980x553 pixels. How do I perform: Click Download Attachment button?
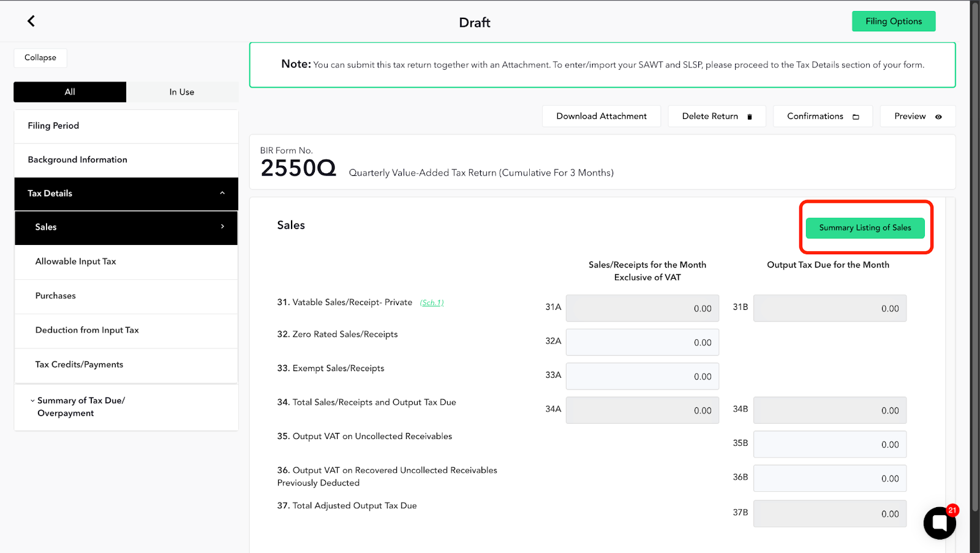tap(601, 116)
